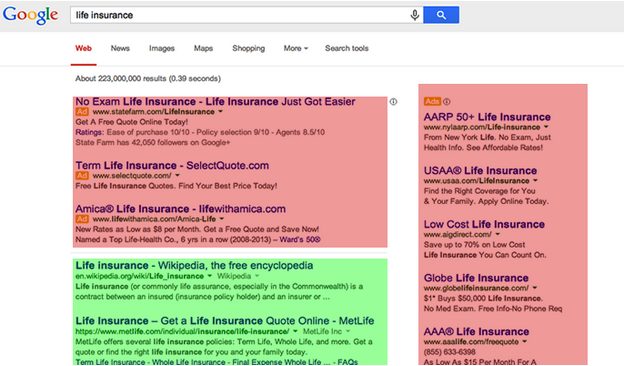Click into the life insurance search field
Image resolution: width=625 pixels, height=366 pixels.
[x=239, y=15]
